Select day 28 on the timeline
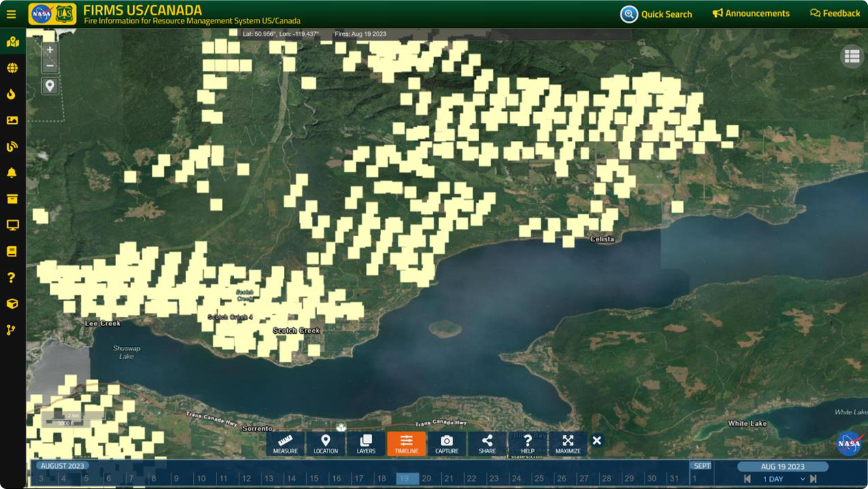The image size is (868, 489). point(606,479)
